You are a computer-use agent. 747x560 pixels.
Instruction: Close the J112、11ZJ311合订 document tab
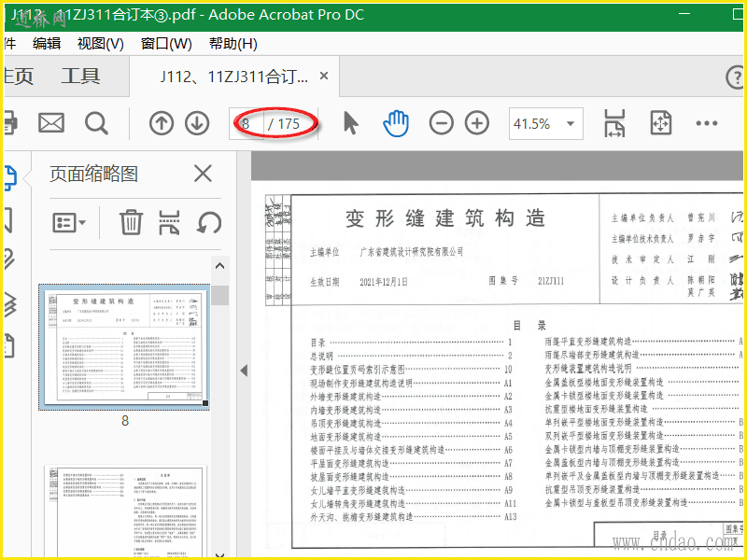pyautogui.click(x=324, y=76)
